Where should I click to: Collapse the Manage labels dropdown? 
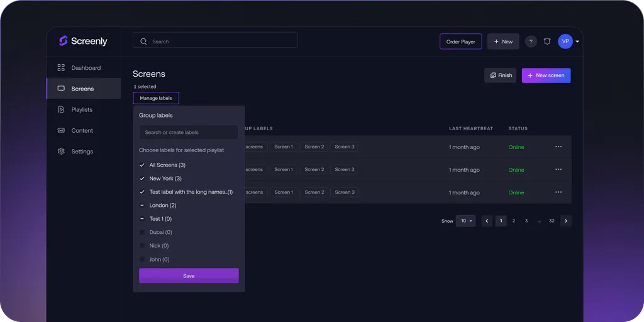coord(156,98)
